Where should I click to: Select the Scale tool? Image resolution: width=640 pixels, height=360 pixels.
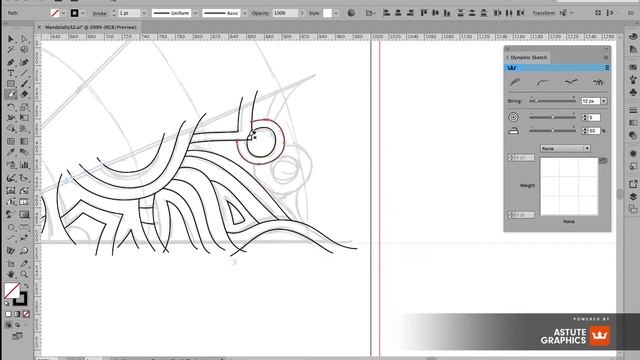(x=24, y=107)
